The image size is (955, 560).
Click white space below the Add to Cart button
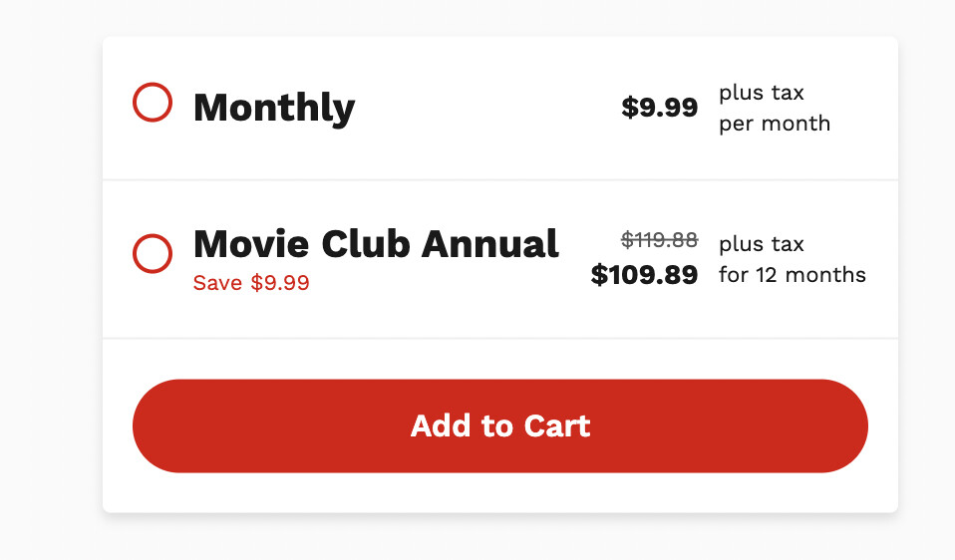click(x=499, y=493)
